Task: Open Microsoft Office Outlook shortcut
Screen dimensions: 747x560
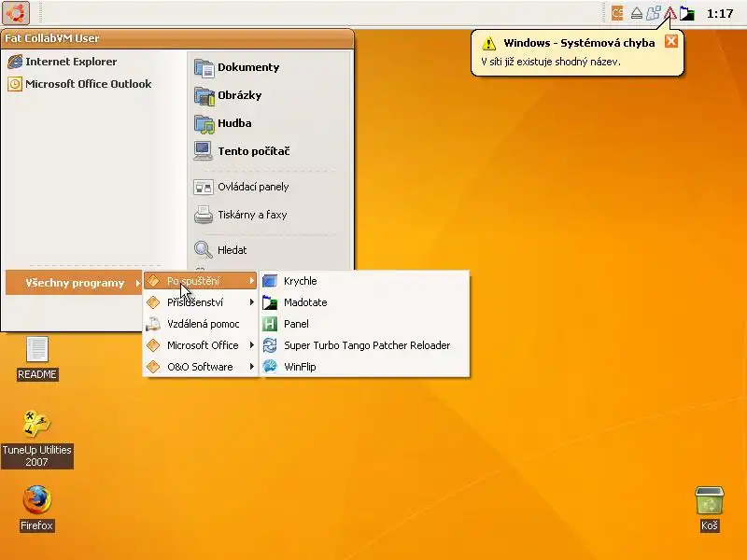Action: pyautogui.click(x=79, y=84)
